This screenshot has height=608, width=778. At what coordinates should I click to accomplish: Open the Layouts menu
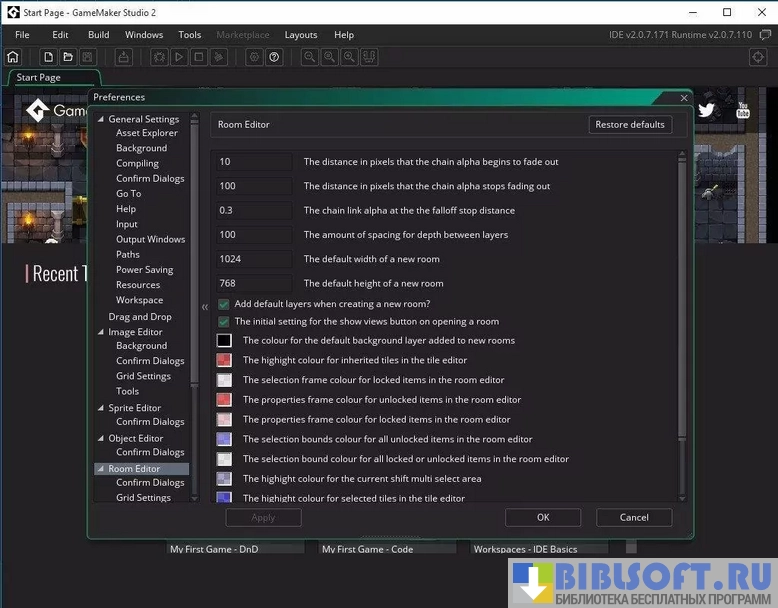(301, 35)
